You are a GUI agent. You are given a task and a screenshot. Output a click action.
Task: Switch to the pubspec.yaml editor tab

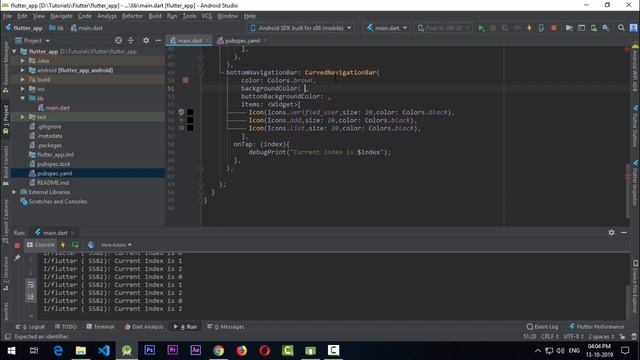coord(242,41)
